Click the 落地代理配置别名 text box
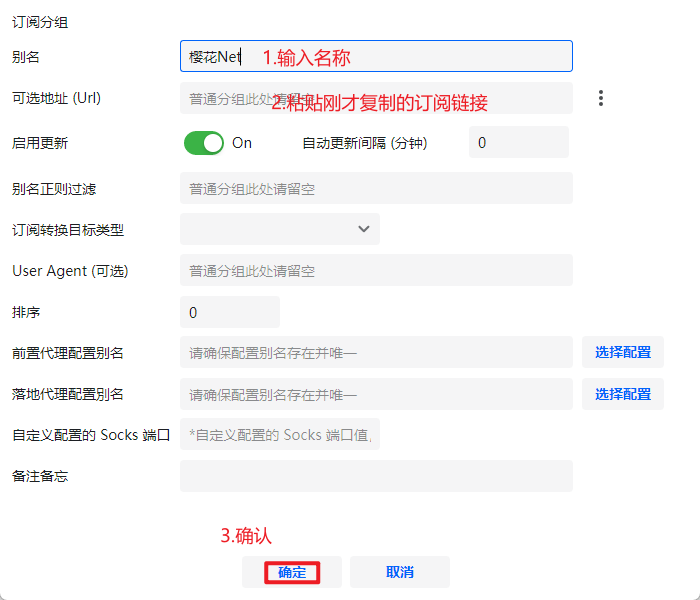Viewport: 700px width, 600px height. tap(376, 394)
